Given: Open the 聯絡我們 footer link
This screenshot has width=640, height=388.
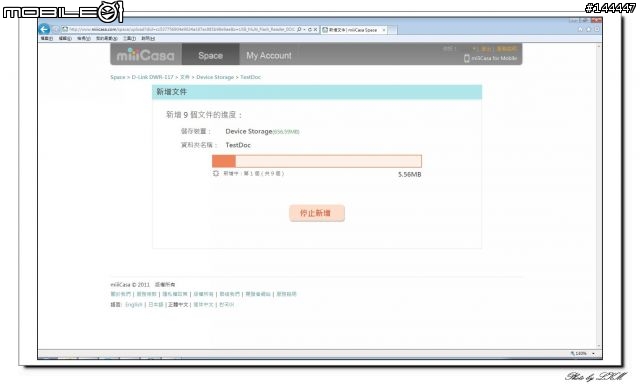Looking at the screenshot, I should pyautogui.click(x=229, y=294).
